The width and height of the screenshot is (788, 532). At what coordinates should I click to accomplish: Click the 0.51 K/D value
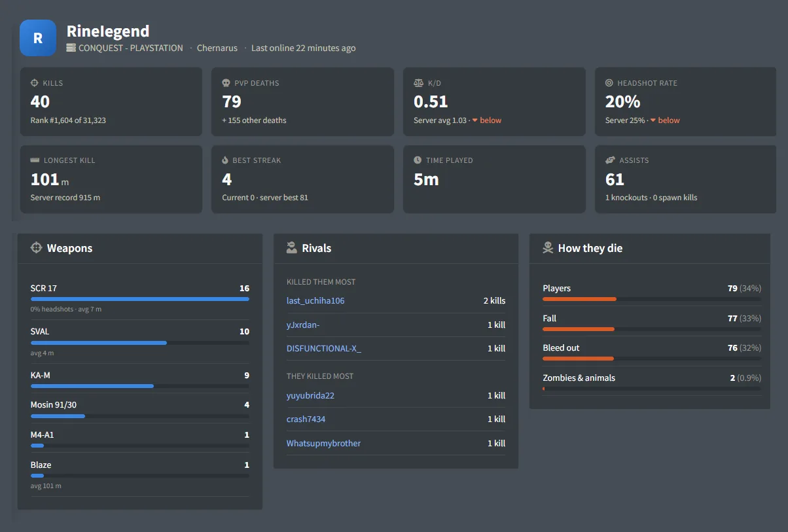(431, 101)
